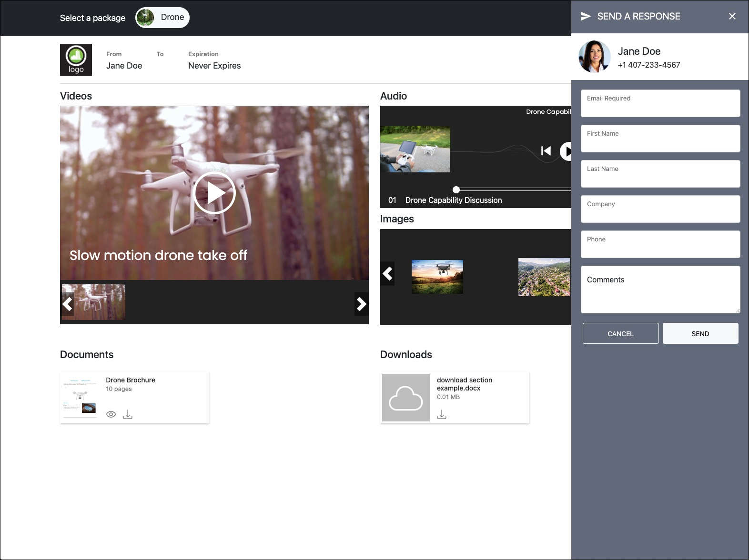
Task: Play the Slow motion drone take off video
Action: point(214,193)
